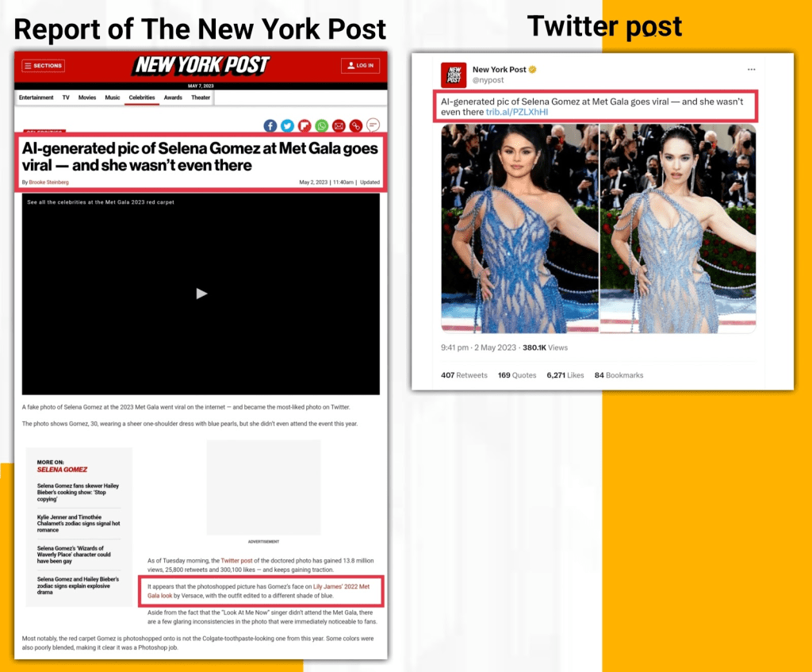Share the article by email icon
The height and width of the screenshot is (672, 812).
click(339, 125)
